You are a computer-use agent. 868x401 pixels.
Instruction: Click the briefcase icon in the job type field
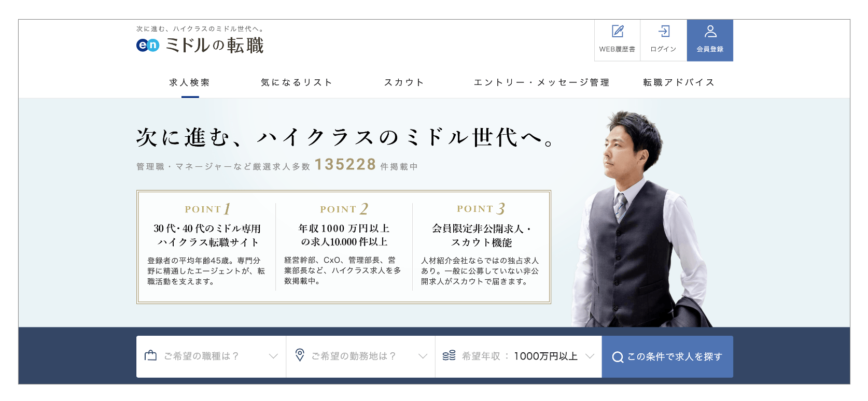coord(150,355)
